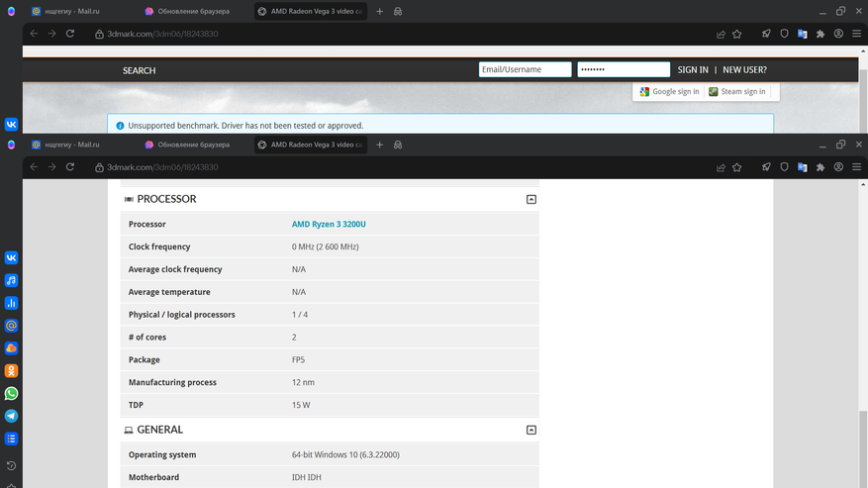Click incognito icon in lower window tab bar
The image size is (868, 488).
[398, 145]
